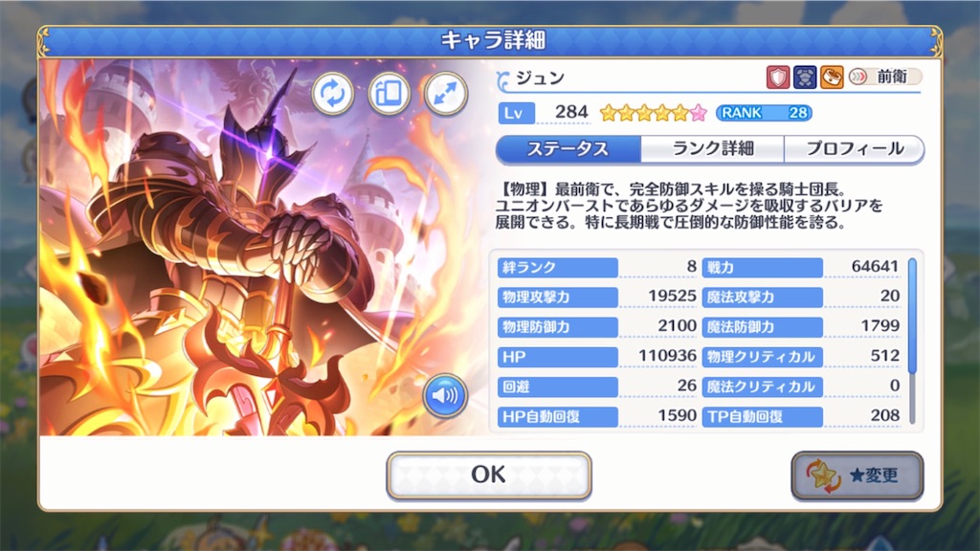Click the circular rotate-arrows illustration switch icon
The image size is (980, 551).
click(x=332, y=94)
